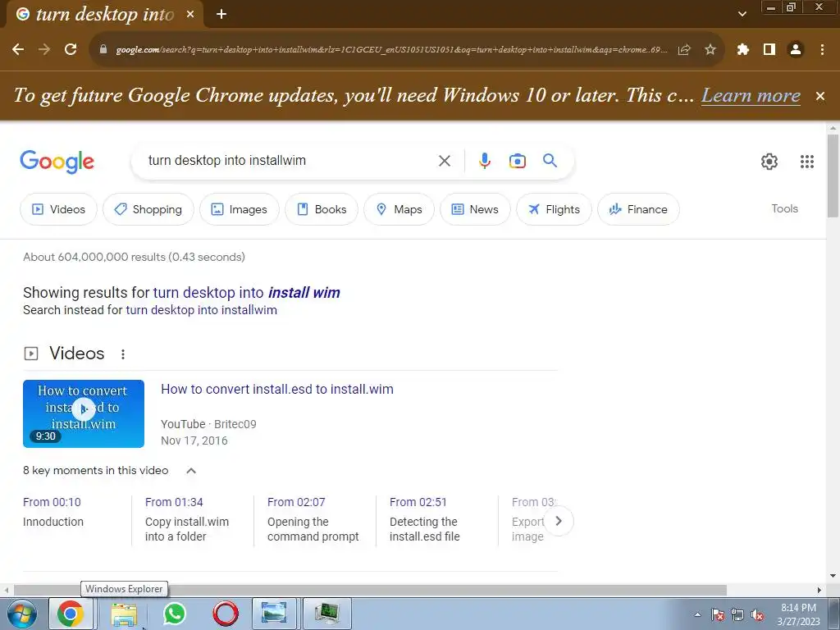Screen dimensions: 840x630
Task: Open a new tab with the plus button
Action: pos(221,15)
